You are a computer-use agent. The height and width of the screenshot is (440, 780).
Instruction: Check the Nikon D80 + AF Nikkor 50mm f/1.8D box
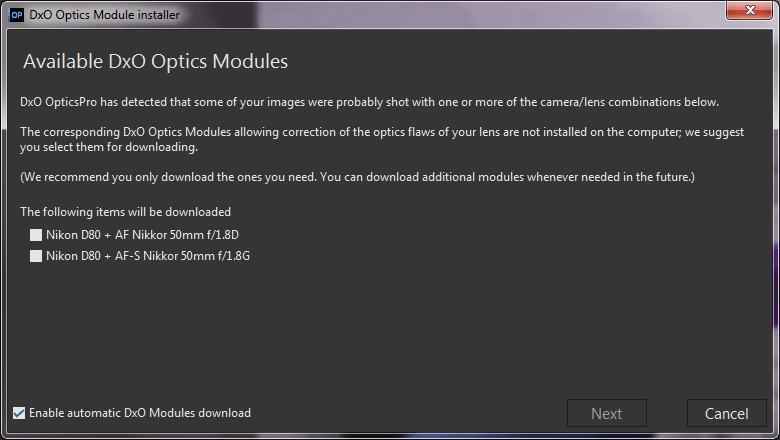click(x=36, y=235)
